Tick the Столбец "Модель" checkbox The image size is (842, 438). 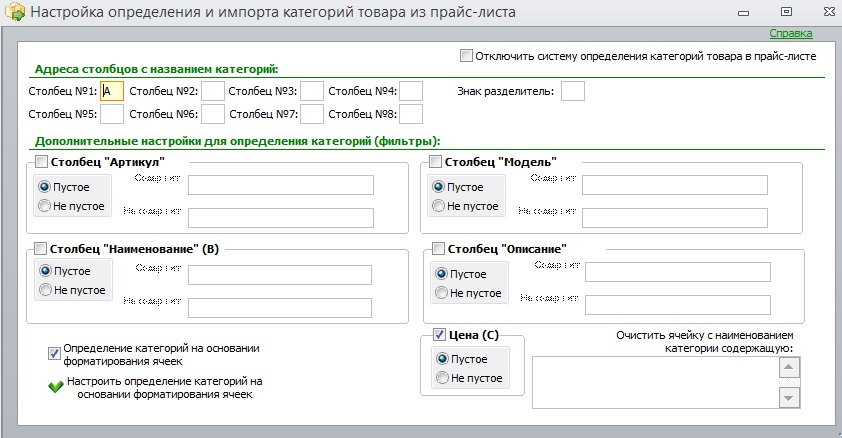[x=435, y=161]
